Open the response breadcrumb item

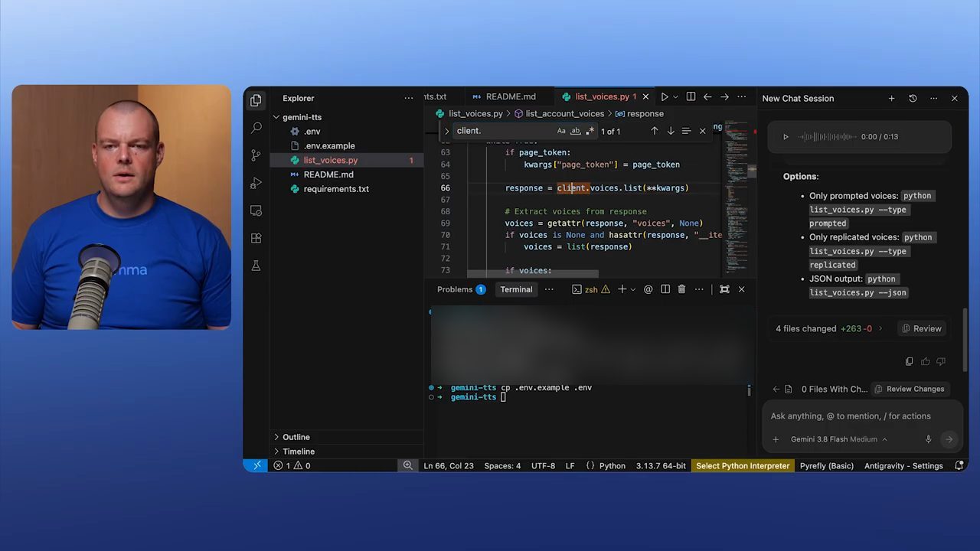click(639, 113)
